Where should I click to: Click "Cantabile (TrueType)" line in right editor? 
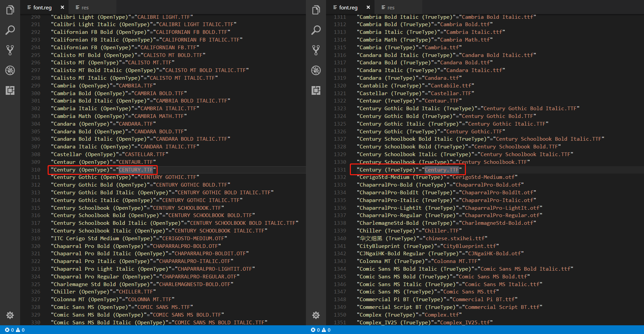pyautogui.click(x=415, y=86)
